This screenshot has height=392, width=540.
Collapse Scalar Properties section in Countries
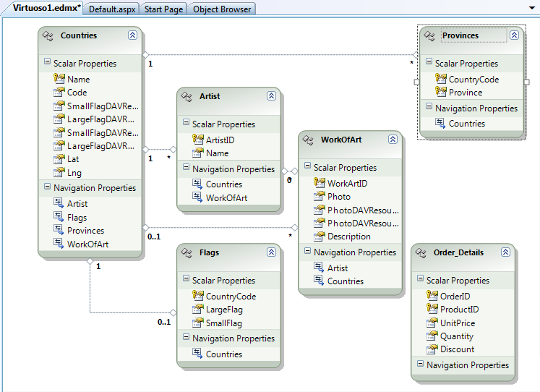tap(47, 64)
